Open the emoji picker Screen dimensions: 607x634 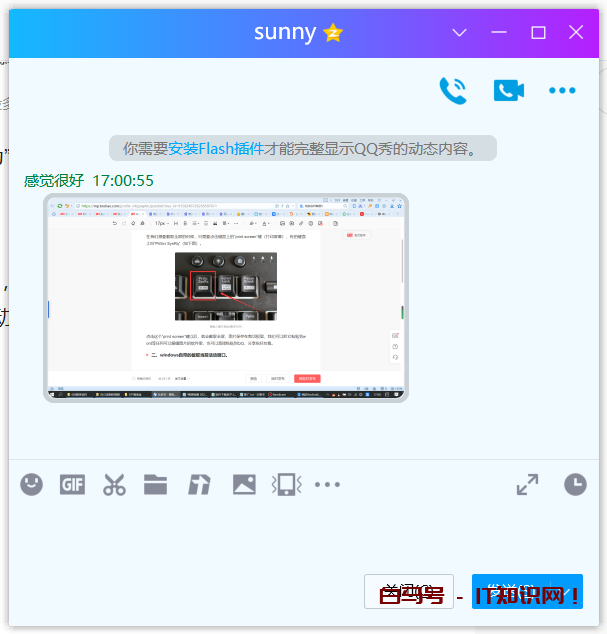pyautogui.click(x=32, y=484)
